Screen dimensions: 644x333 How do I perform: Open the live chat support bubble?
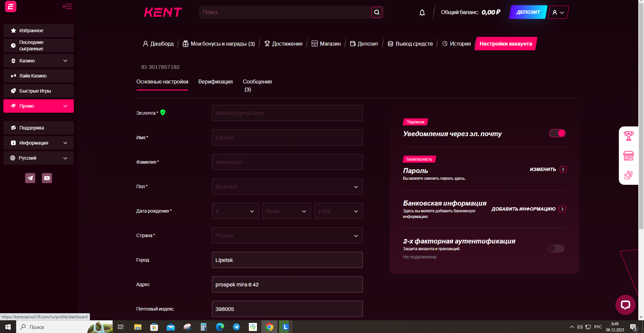625,304
